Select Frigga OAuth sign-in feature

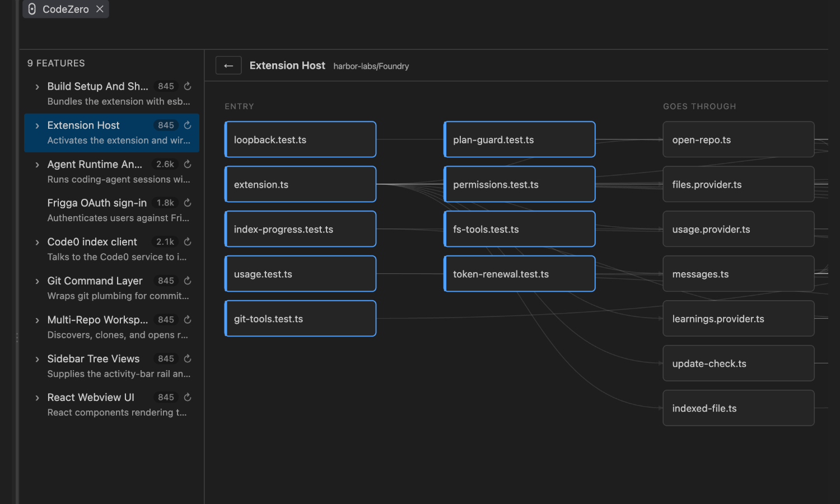click(x=111, y=210)
